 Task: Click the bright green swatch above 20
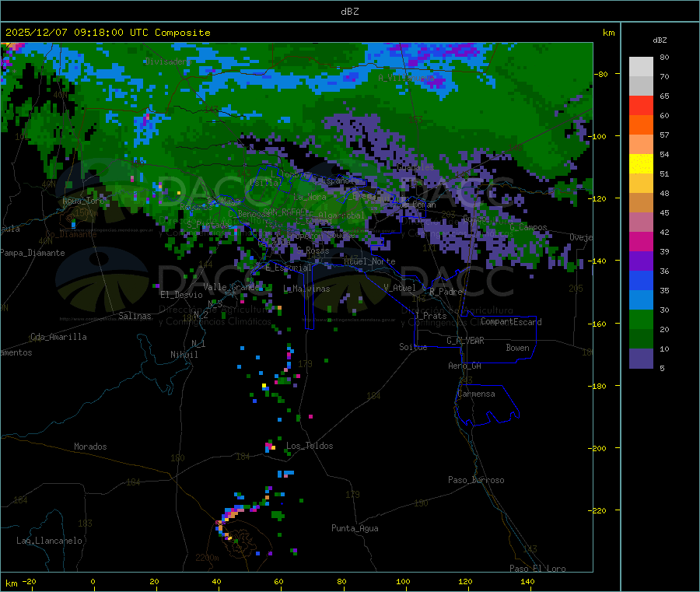point(641,319)
